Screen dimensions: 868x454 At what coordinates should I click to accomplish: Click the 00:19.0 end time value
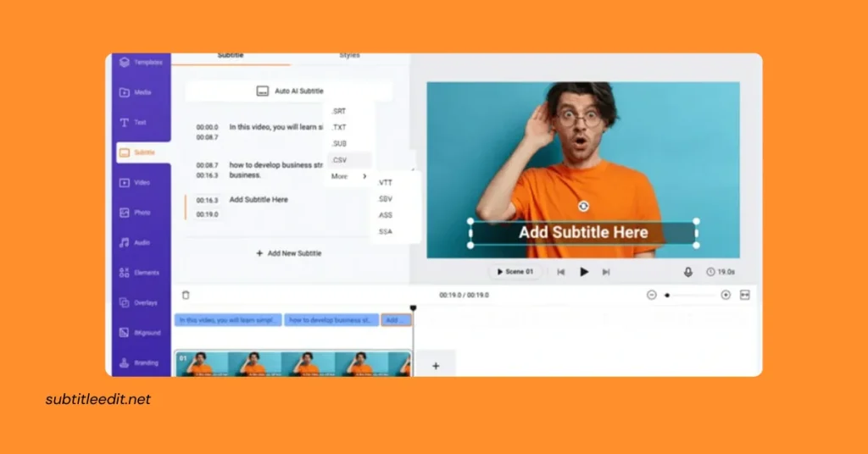pos(207,214)
